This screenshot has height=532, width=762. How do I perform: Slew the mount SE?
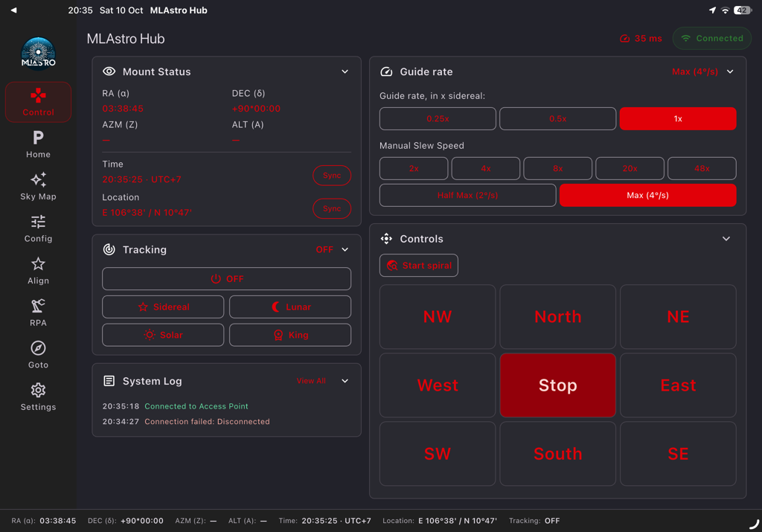[678, 454]
